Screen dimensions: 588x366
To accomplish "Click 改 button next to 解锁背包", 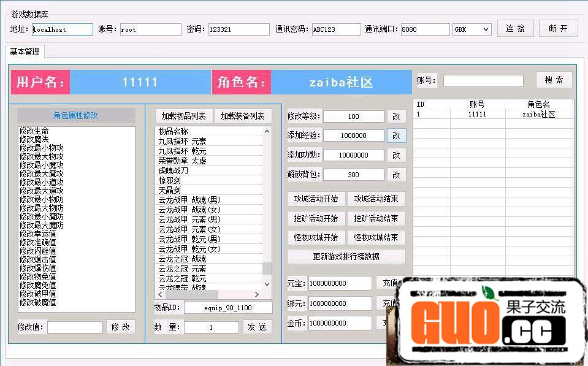I will pyautogui.click(x=396, y=175).
